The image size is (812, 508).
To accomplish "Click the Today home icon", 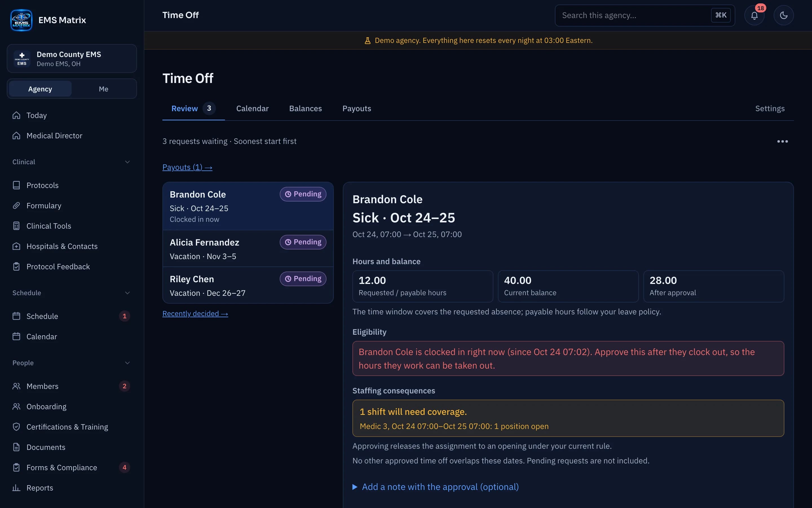I will pos(16,115).
